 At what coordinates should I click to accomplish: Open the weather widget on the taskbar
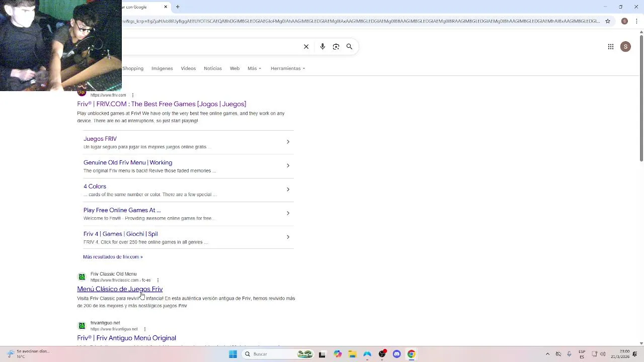[28, 354]
